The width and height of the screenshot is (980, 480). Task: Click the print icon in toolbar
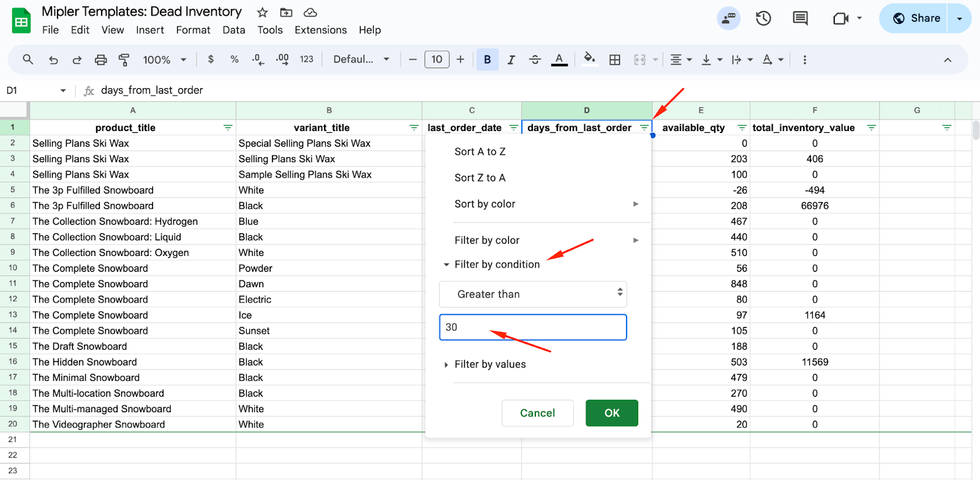pos(100,59)
